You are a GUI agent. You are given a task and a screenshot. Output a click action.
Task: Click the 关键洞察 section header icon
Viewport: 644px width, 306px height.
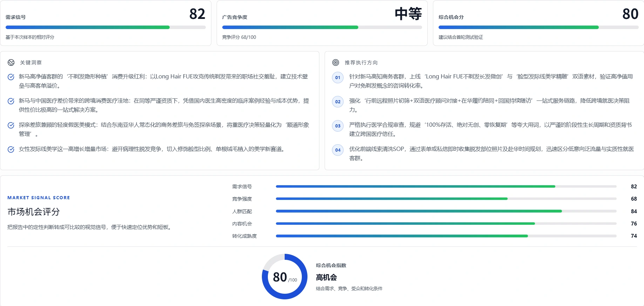(x=11, y=63)
